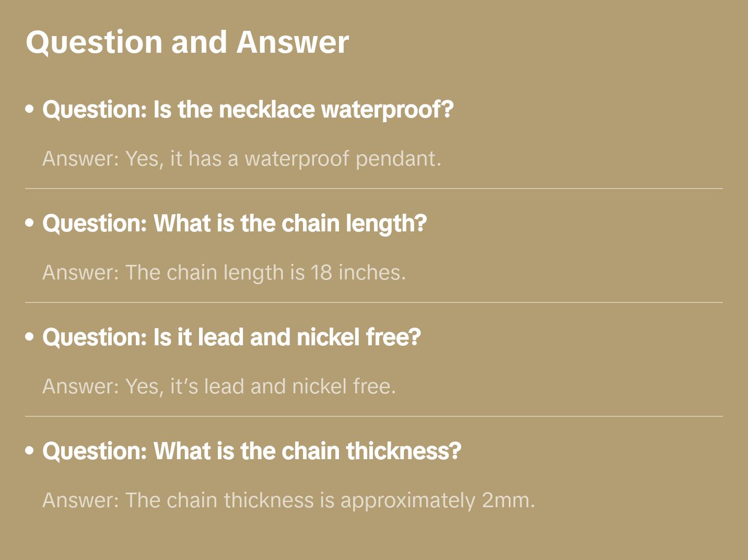Screen dimensions: 748x560
Task: Click the chain thickness answer line
Action: pos(289,500)
